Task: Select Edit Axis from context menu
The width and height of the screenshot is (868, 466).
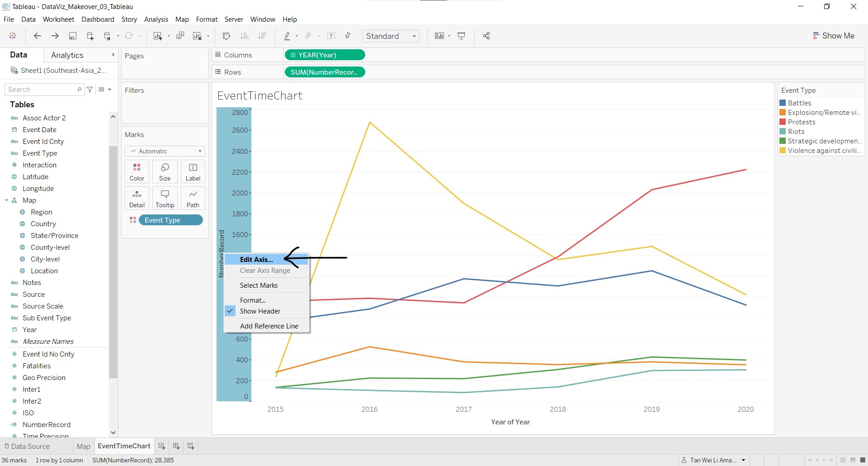Action: (x=256, y=260)
